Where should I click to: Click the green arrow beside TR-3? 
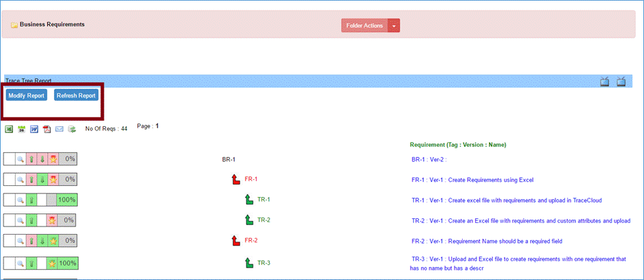tap(249, 262)
